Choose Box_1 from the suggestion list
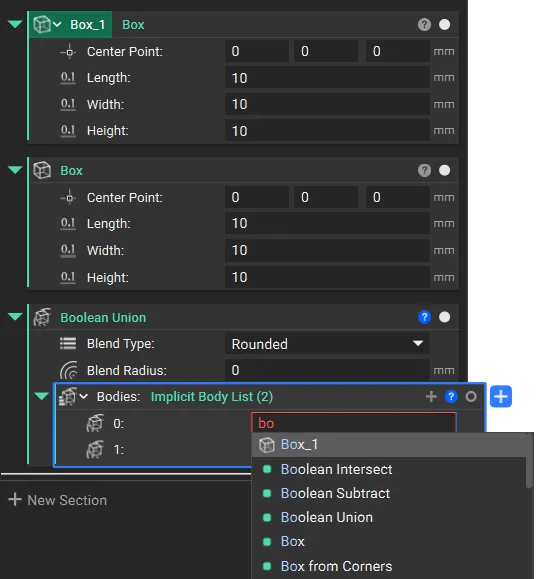The image size is (543, 579). pos(389,445)
